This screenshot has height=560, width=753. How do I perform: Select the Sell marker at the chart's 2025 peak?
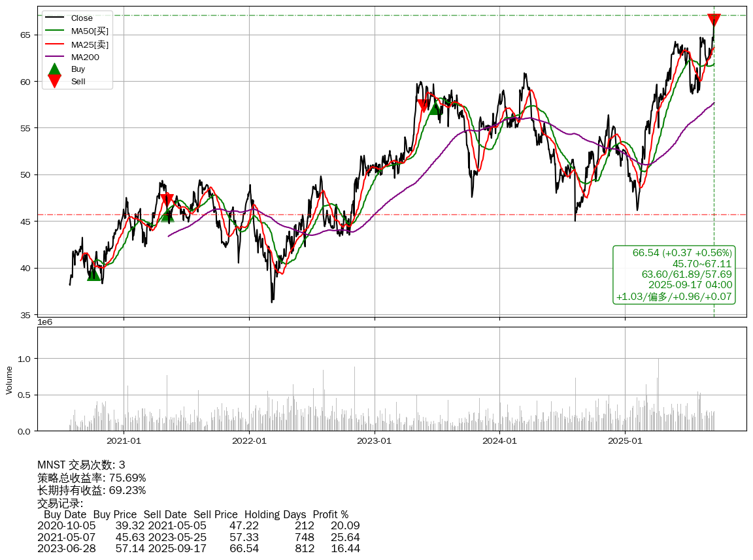tap(714, 20)
